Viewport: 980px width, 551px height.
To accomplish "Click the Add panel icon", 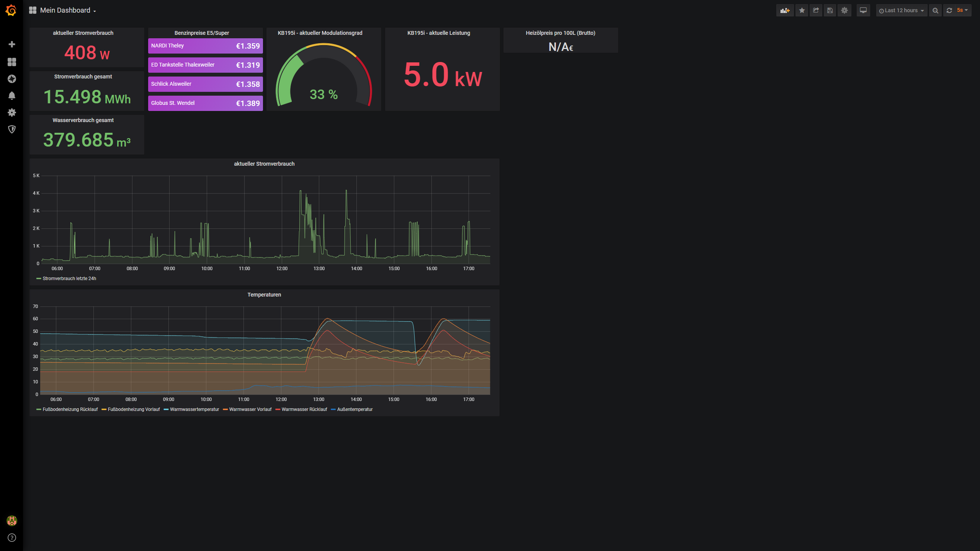I will pos(785,10).
